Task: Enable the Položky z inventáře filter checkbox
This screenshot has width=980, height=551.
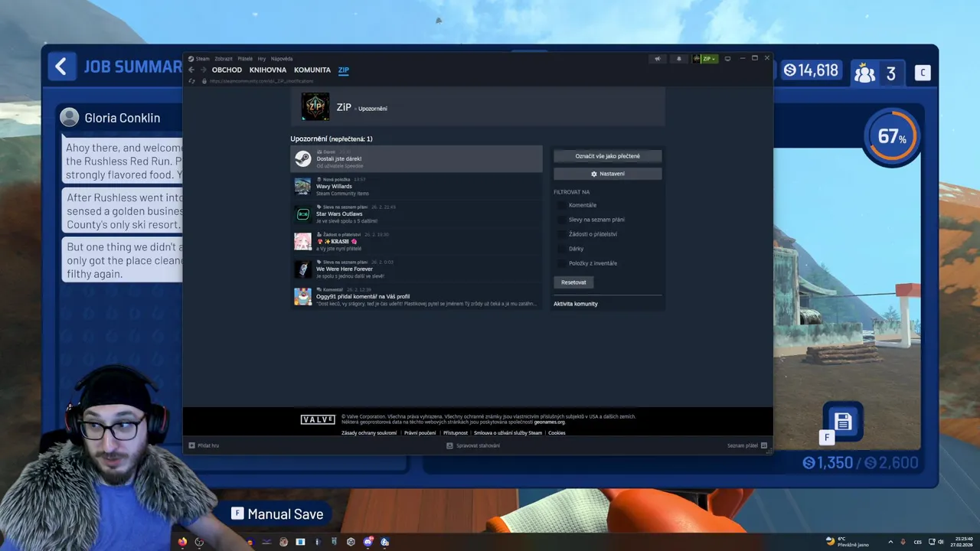Action: coord(562,263)
